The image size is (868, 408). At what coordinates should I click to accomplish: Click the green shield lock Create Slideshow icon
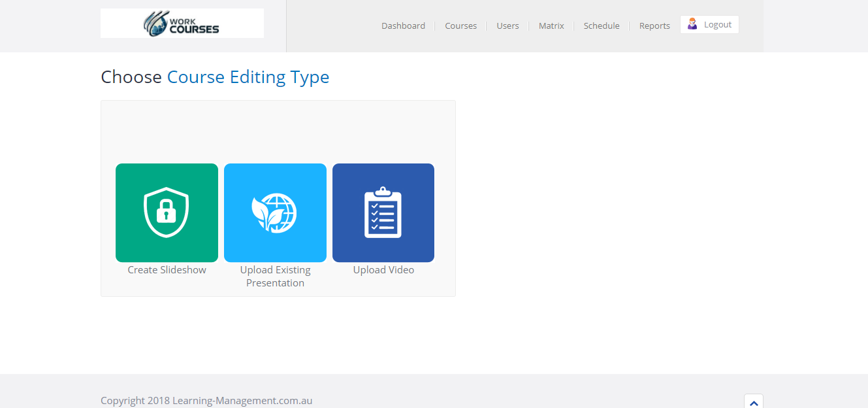tap(167, 212)
